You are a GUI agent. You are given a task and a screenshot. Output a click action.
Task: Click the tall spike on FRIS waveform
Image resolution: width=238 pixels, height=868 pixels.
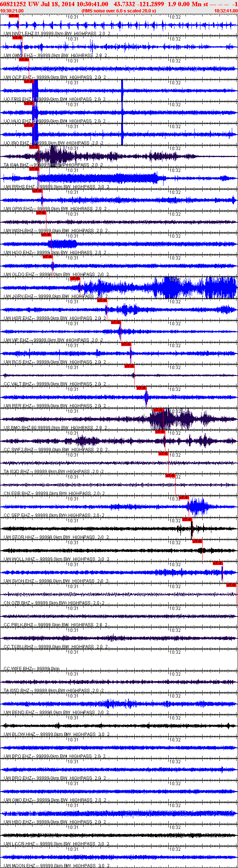pos(122,91)
